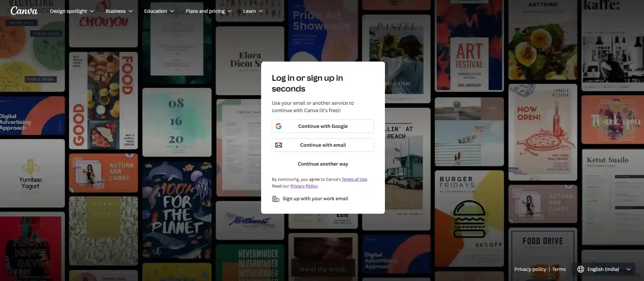Image resolution: width=644 pixels, height=281 pixels.
Task: Select the Burger Fridays template thumbnail
Action: tap(469, 219)
